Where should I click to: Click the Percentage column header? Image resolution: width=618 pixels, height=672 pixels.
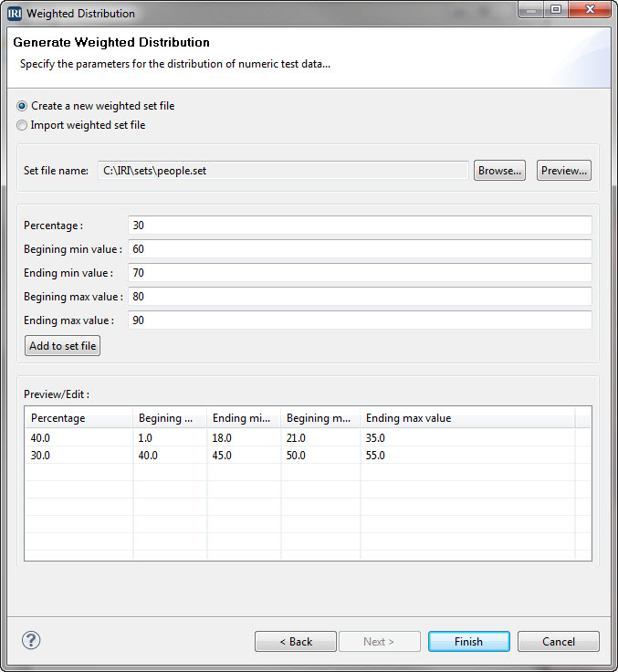79,418
